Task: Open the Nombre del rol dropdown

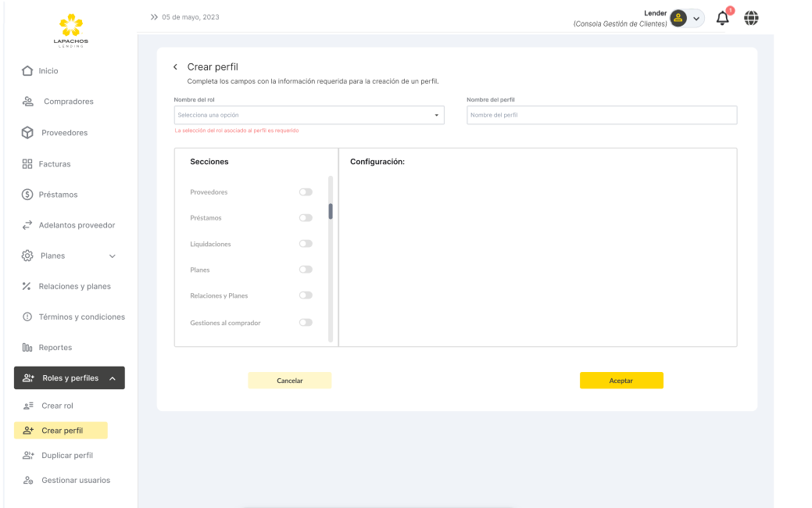Action: pos(309,116)
